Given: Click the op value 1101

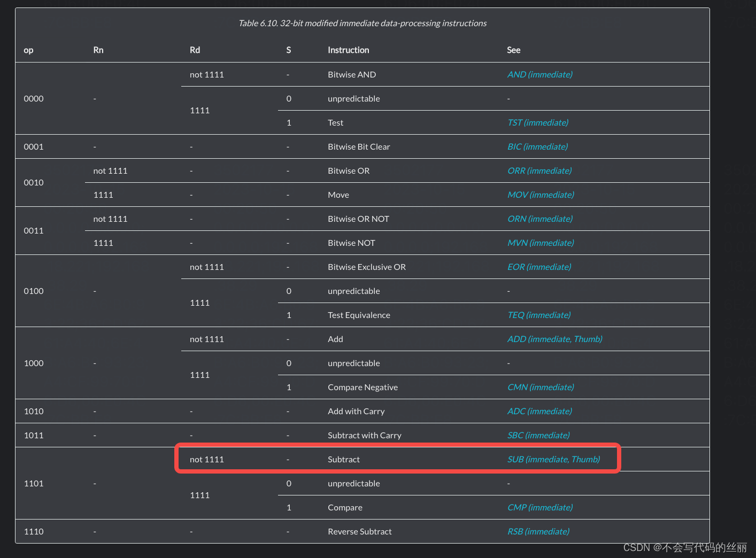Looking at the screenshot, I should [x=34, y=484].
